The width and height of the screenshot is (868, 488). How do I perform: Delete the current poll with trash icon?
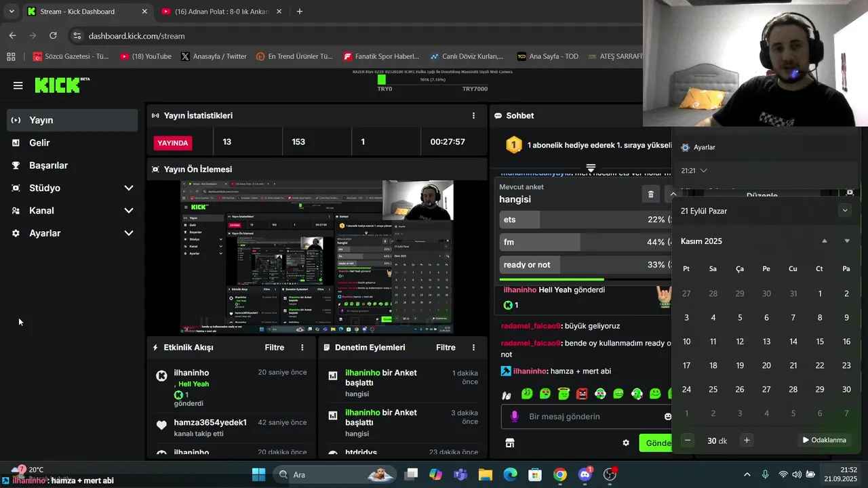coord(651,195)
